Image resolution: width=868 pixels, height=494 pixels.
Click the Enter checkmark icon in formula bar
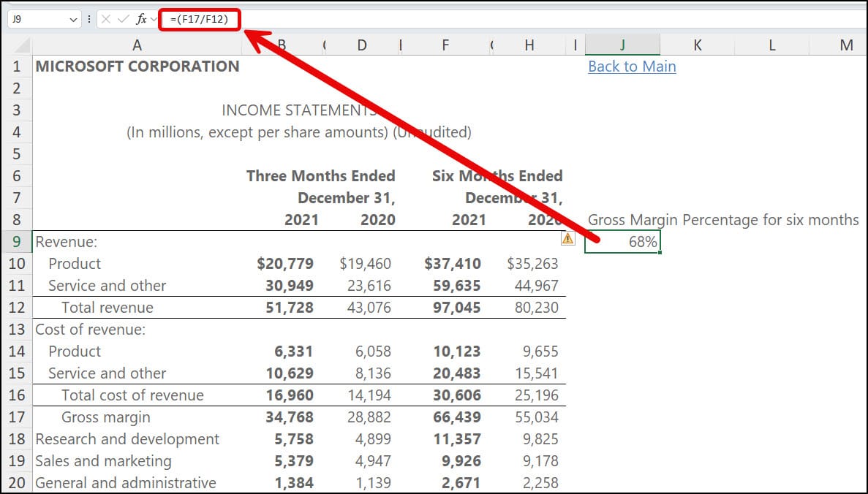tap(124, 19)
